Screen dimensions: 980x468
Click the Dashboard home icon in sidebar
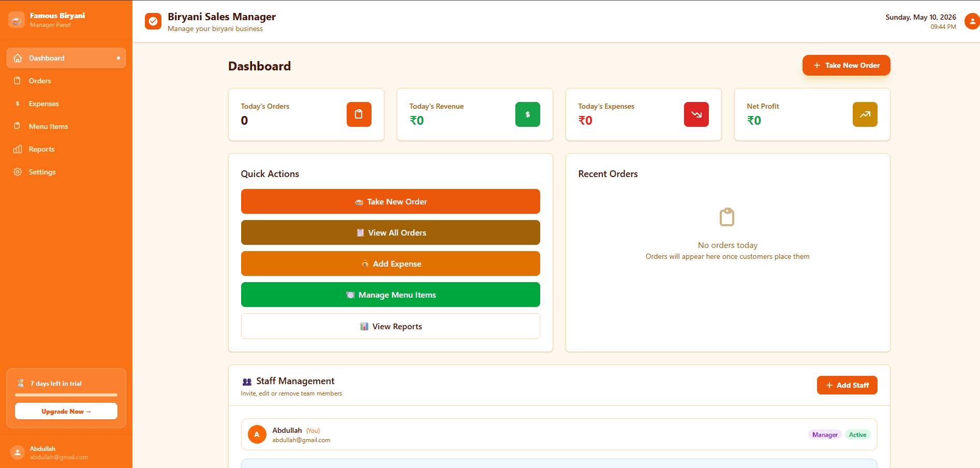tap(18, 58)
